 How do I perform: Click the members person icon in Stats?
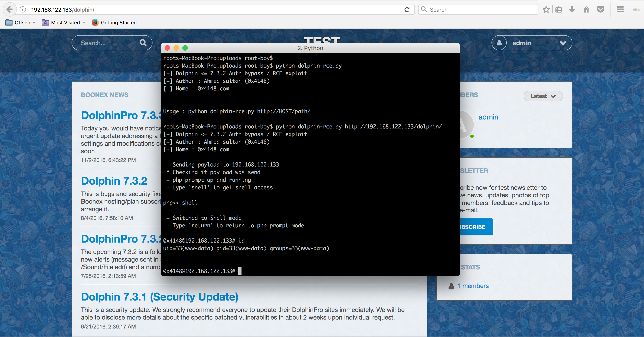451,286
